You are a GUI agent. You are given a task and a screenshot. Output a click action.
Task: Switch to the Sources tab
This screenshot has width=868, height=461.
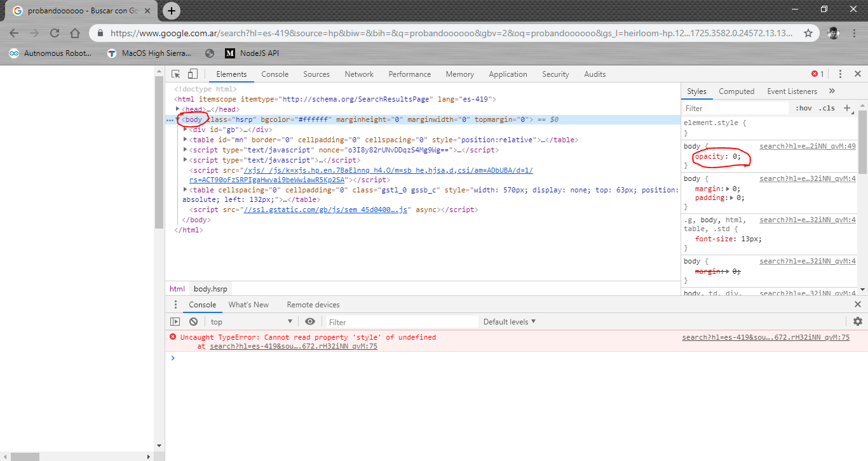click(316, 74)
